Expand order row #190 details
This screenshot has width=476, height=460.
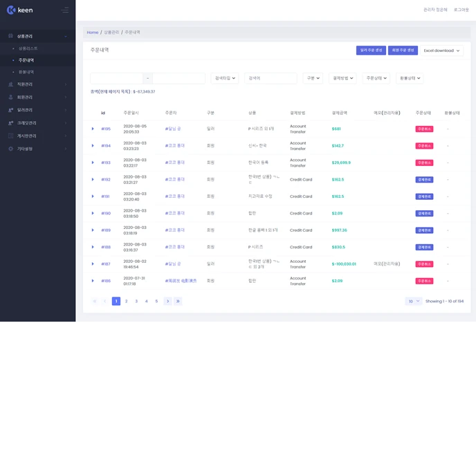pos(93,213)
